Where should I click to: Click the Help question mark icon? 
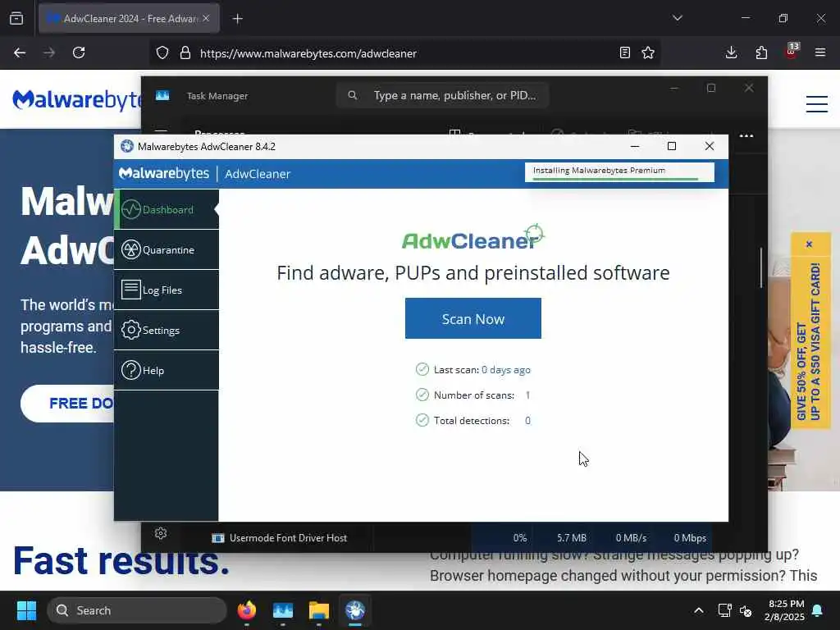pyautogui.click(x=130, y=370)
